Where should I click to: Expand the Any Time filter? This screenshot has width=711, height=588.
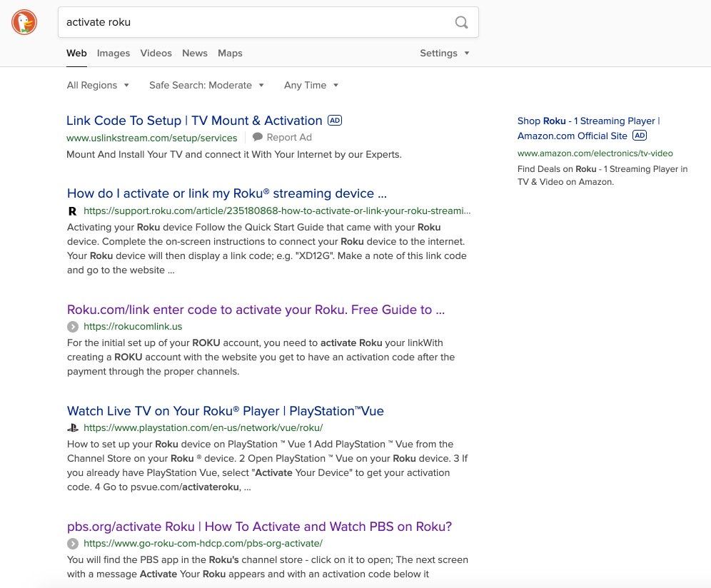click(x=311, y=85)
